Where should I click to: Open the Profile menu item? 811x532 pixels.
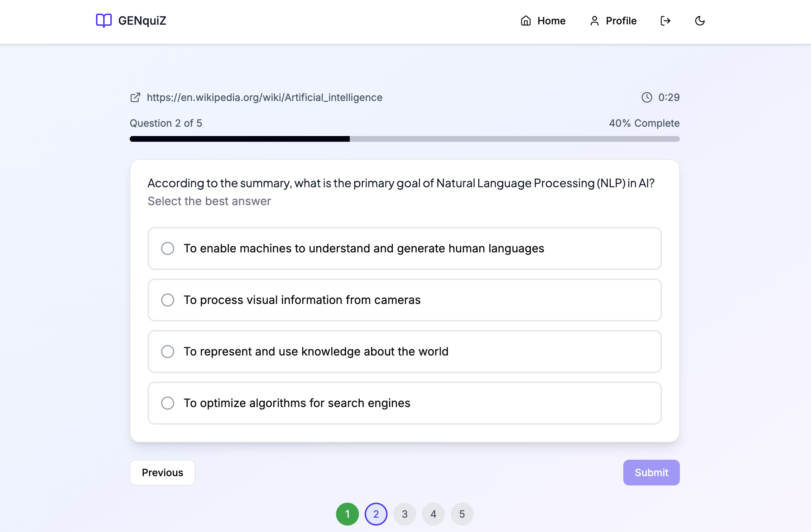tap(621, 21)
